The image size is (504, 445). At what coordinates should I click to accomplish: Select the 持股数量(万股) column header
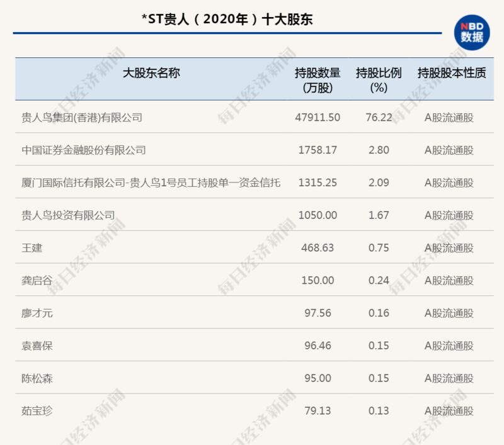[x=318, y=81]
